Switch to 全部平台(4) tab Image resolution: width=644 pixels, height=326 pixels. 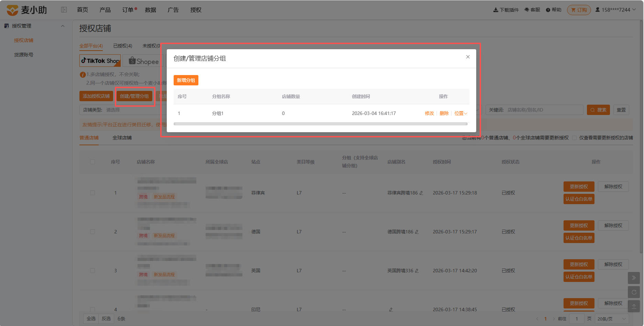(91, 46)
